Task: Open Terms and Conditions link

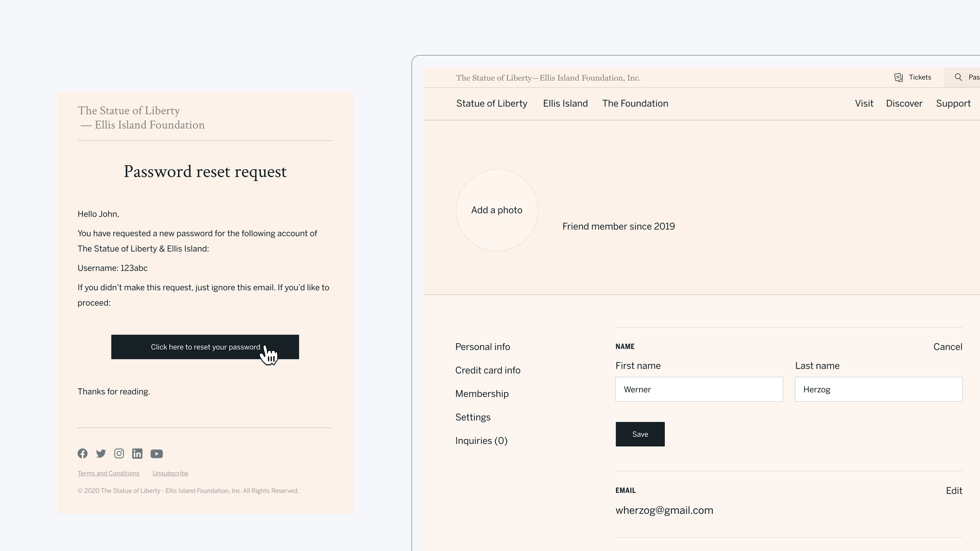Action: (108, 473)
